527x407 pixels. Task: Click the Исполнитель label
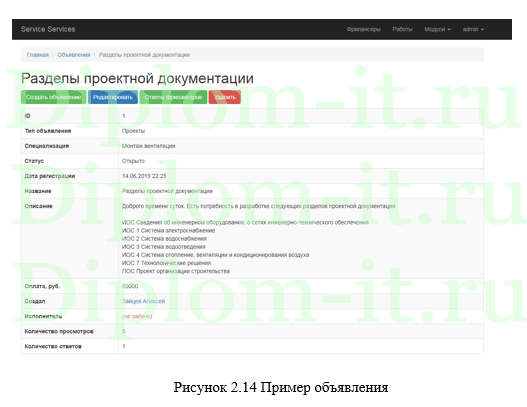(x=43, y=316)
